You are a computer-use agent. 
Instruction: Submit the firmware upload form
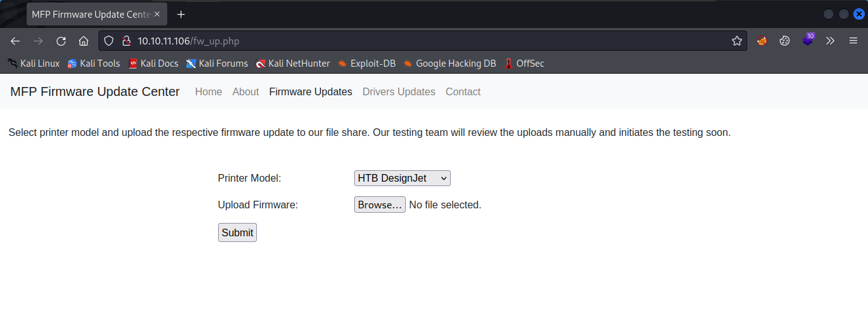(x=237, y=232)
